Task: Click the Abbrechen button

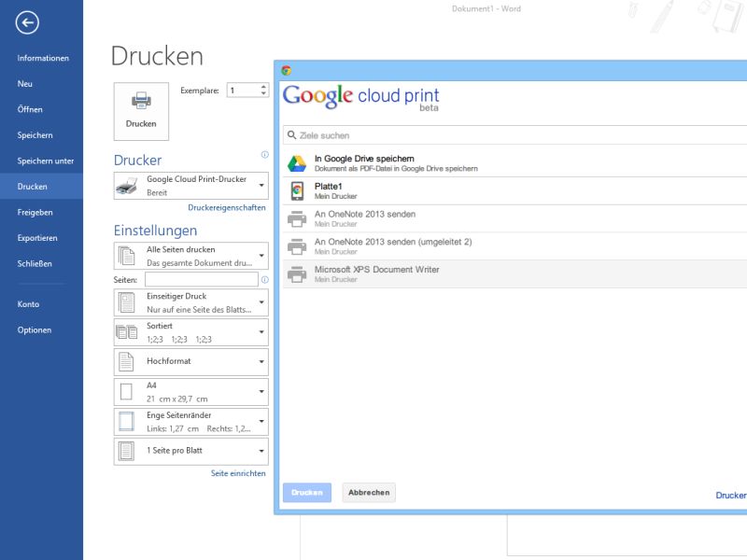Action: tap(369, 493)
